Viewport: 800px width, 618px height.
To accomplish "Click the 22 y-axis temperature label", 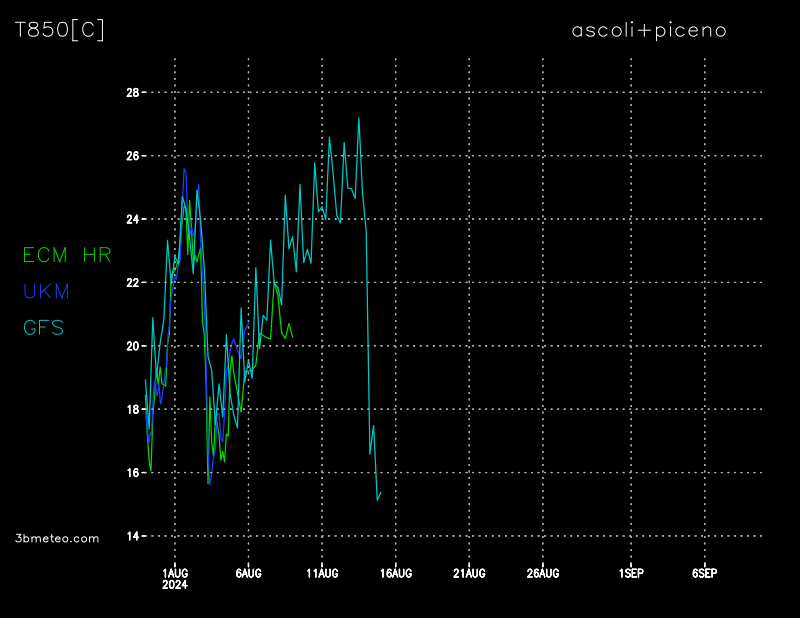I will 132,283.
